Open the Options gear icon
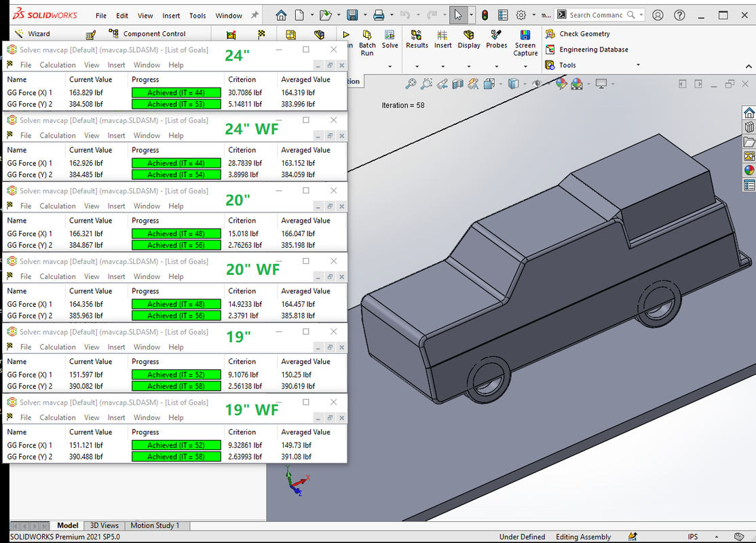Image resolution: width=756 pixels, height=543 pixels. coord(521,16)
